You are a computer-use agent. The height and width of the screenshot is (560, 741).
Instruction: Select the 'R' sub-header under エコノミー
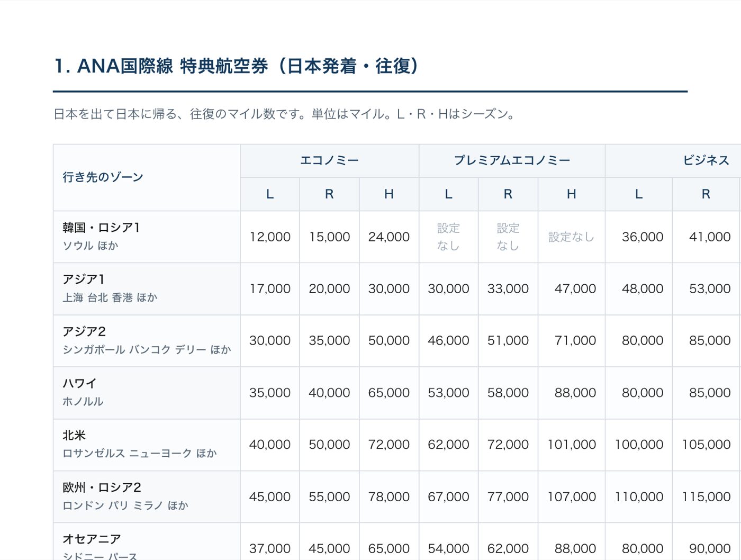[x=329, y=194]
